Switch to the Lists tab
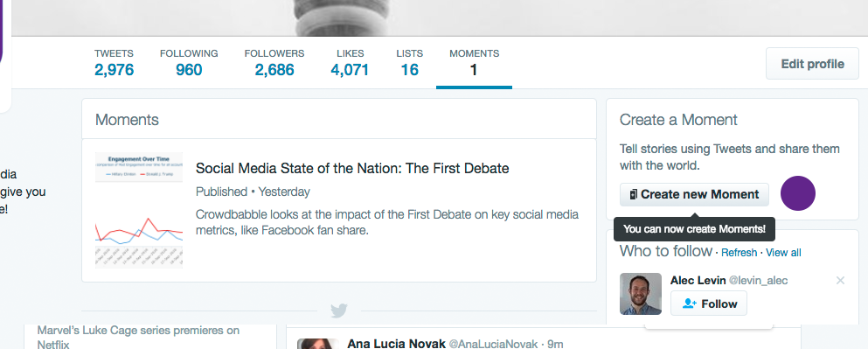The image size is (868, 349). [410, 63]
